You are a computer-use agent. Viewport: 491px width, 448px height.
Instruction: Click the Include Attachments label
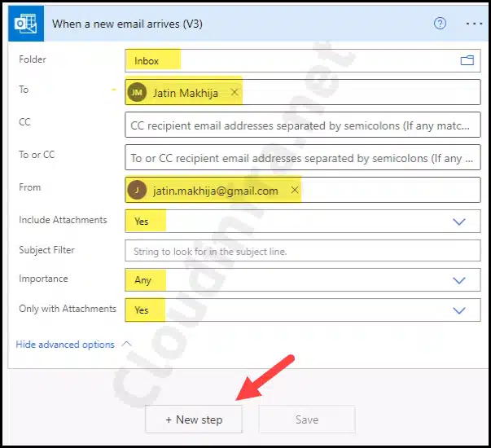pos(63,220)
